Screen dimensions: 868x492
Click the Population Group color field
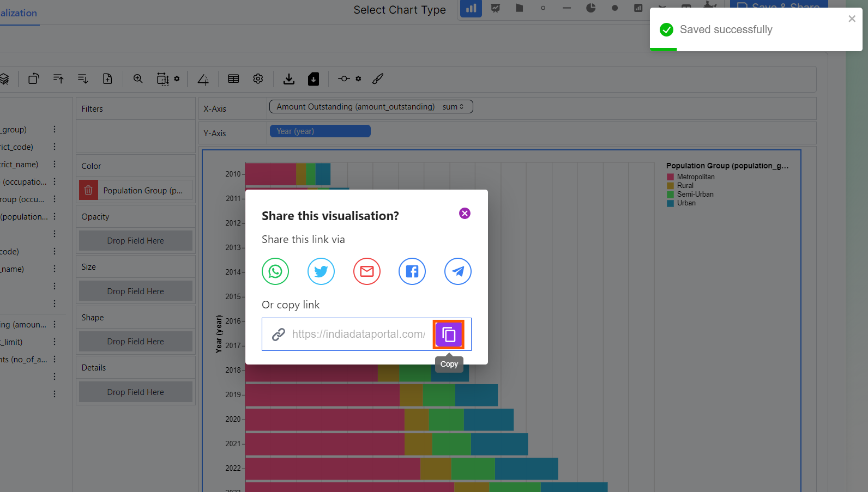coord(144,191)
